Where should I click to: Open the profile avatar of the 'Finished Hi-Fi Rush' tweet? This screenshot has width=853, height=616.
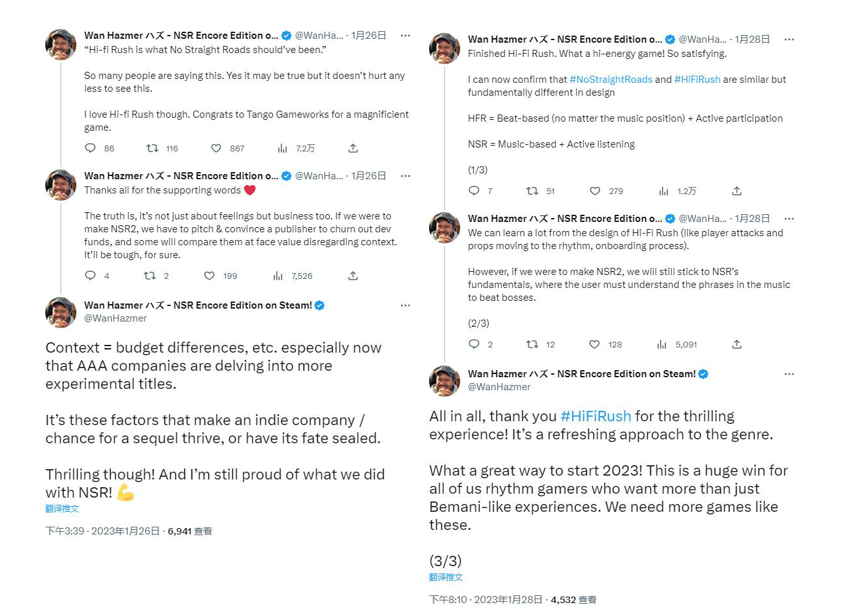coord(445,49)
